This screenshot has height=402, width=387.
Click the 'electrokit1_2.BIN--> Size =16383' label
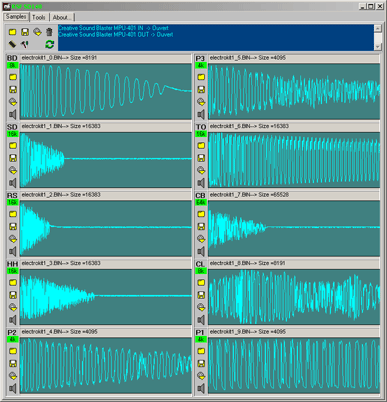pos(61,195)
